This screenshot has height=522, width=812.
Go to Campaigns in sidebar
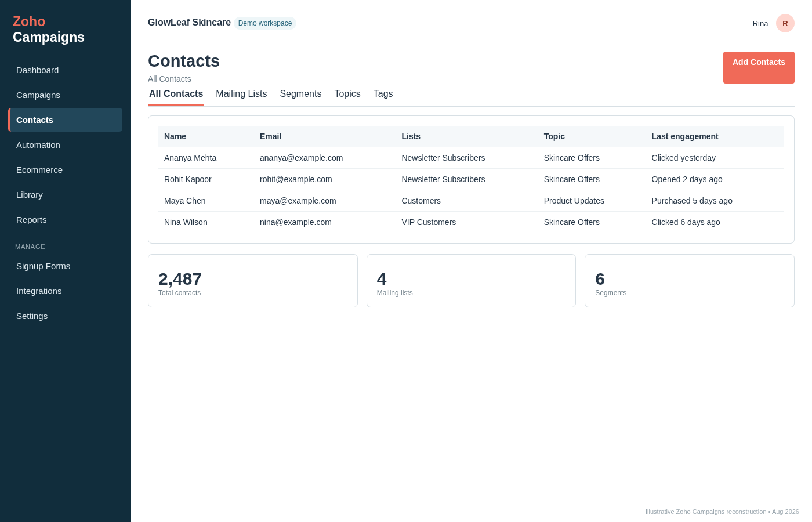click(x=65, y=95)
